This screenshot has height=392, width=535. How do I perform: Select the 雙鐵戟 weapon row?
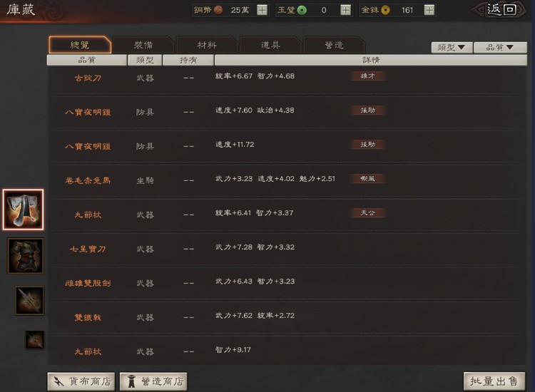tap(287, 317)
